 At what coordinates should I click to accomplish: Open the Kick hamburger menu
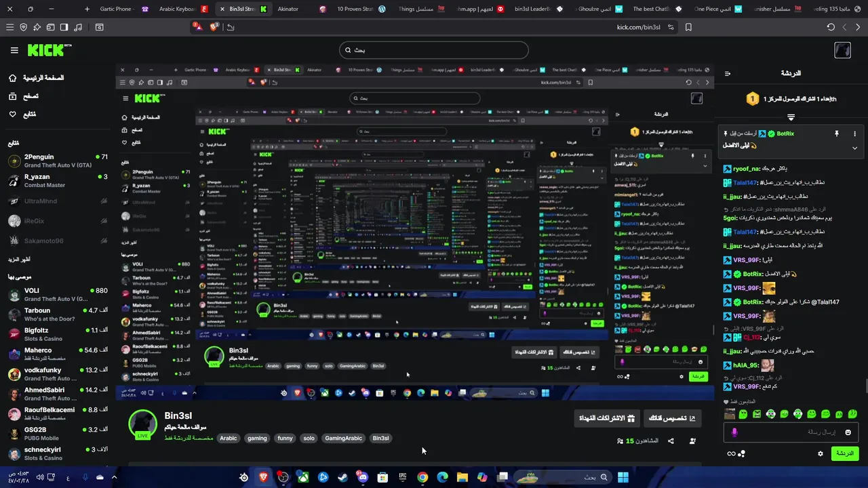14,50
